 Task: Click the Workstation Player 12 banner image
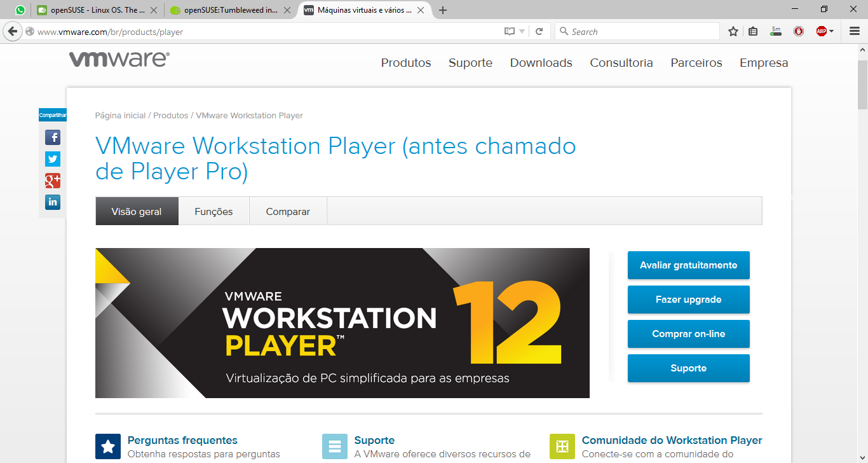coord(342,323)
